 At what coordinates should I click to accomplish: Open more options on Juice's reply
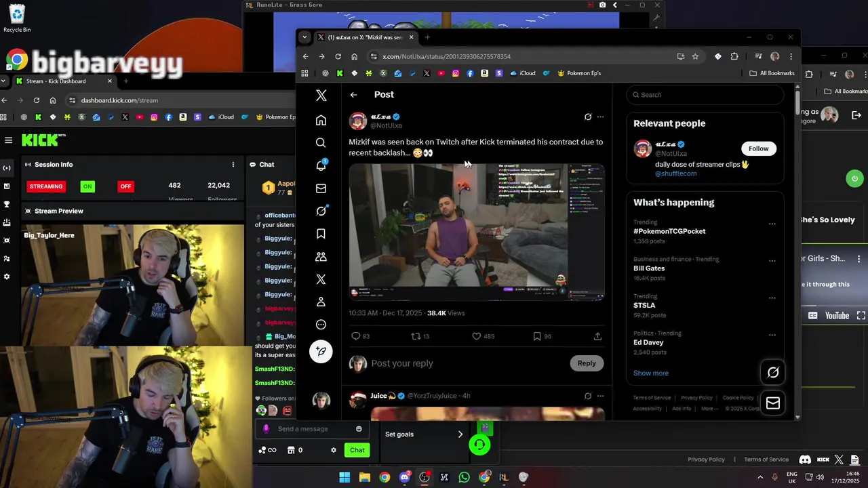point(600,396)
